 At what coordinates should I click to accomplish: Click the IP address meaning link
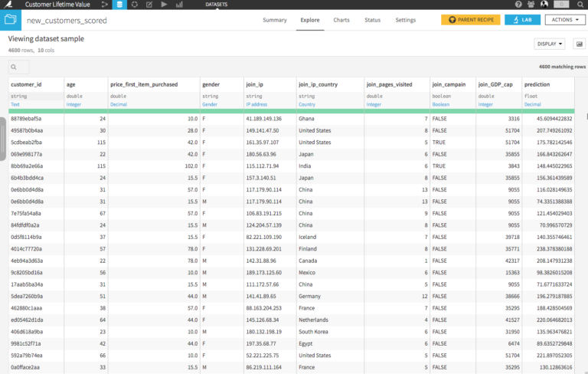click(256, 104)
